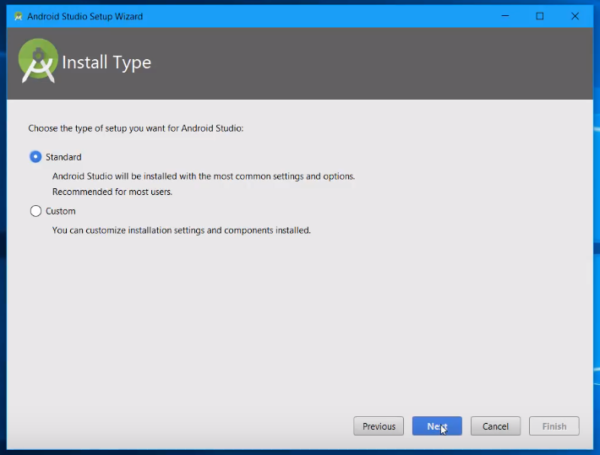Click the 'Custom' option label text
The width and height of the screenshot is (600, 455).
60,211
